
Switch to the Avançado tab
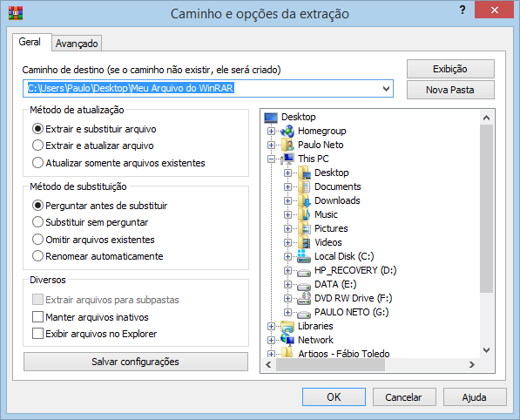[x=77, y=44]
